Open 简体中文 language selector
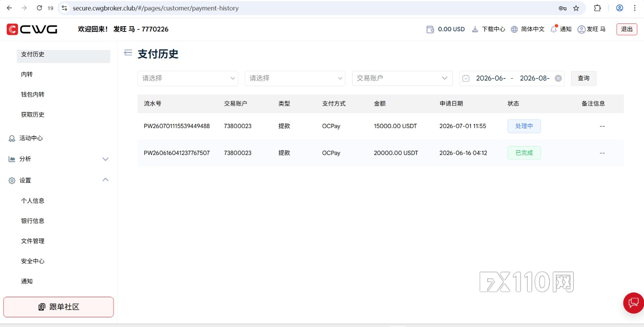 [533, 29]
